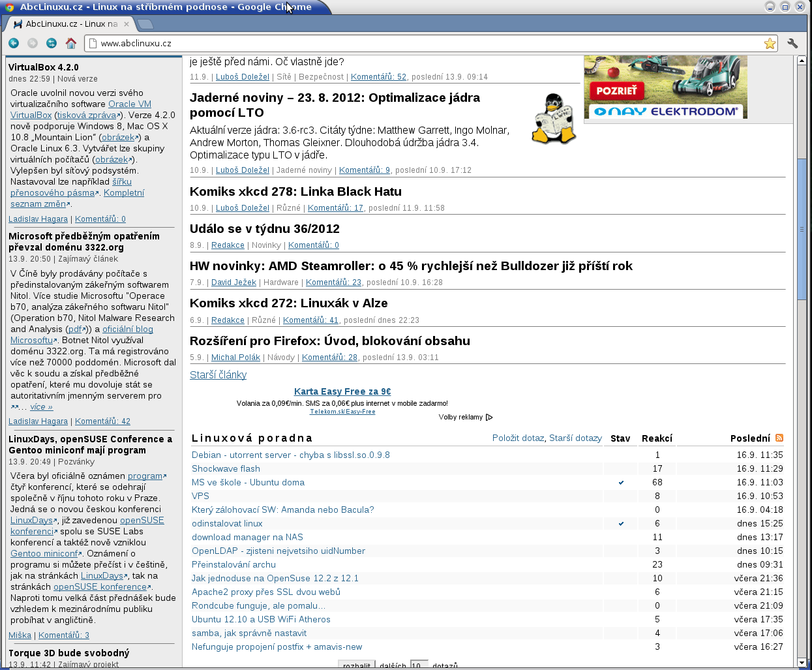Screen dimensions: 812x670
Task: Click Ladislav Hagara under VirtualBox news
Action: coord(38,219)
